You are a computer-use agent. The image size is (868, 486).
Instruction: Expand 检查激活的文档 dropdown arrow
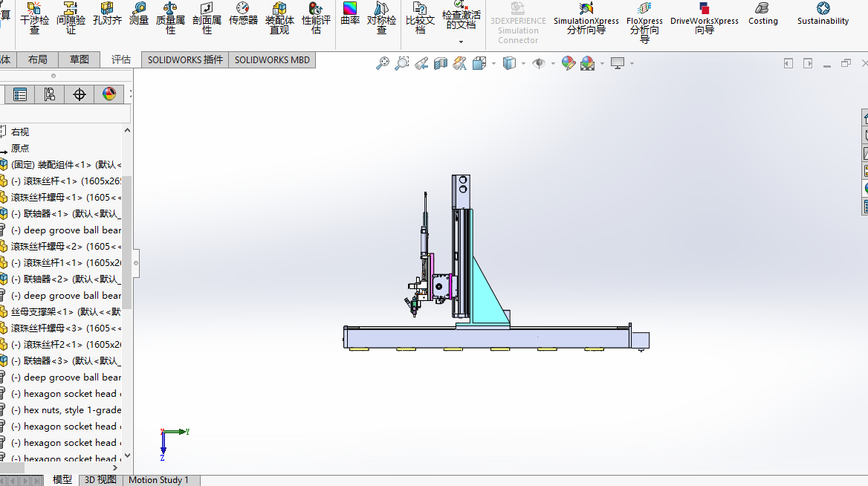click(x=461, y=42)
